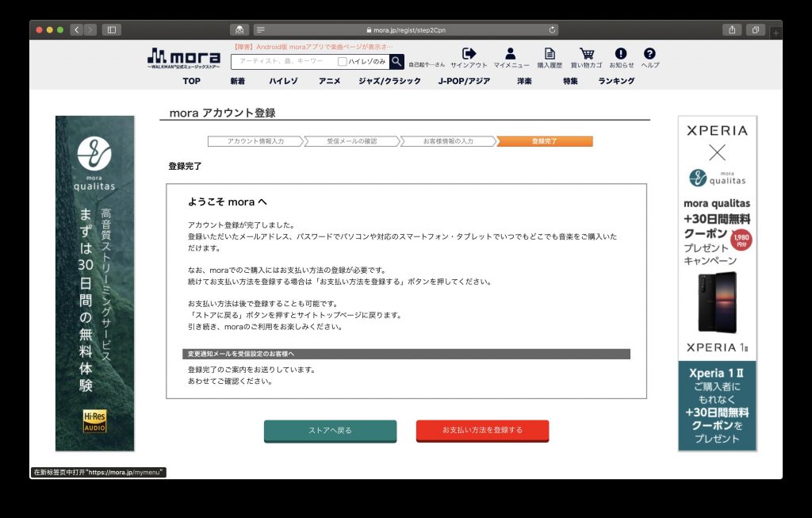Image resolution: width=812 pixels, height=518 pixels.
Task: Open the 新着 navigation tab
Action: tap(238, 81)
